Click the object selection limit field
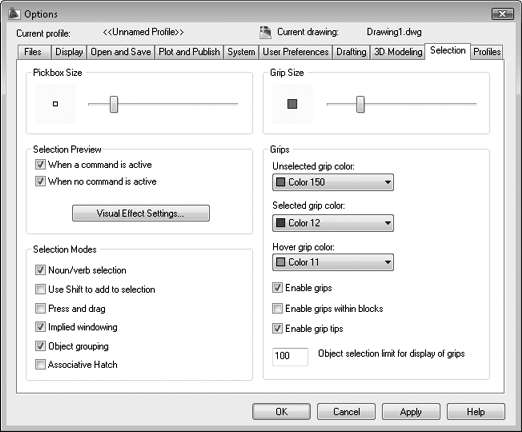 coord(290,356)
